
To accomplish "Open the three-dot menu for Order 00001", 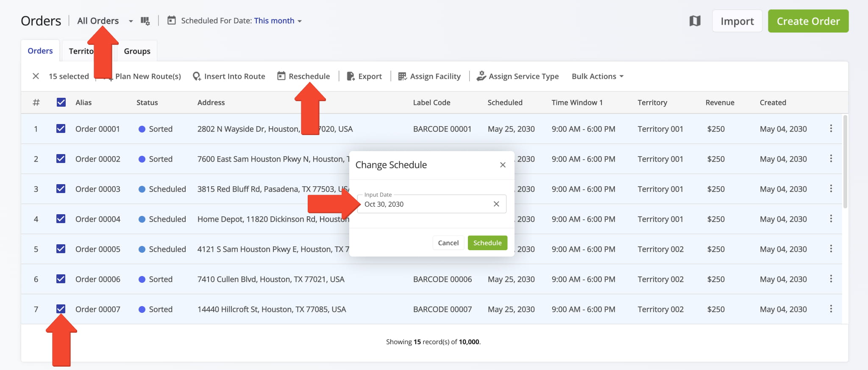I will point(831,128).
